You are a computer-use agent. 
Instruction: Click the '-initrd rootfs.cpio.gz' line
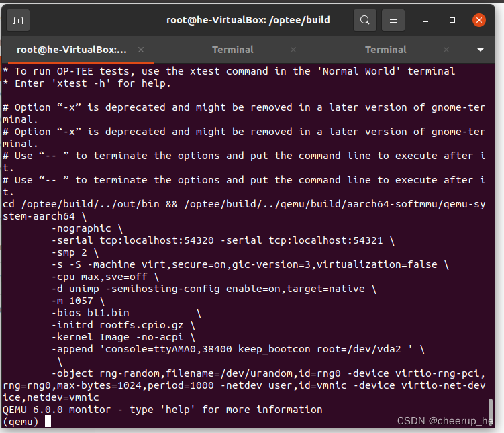(123, 325)
